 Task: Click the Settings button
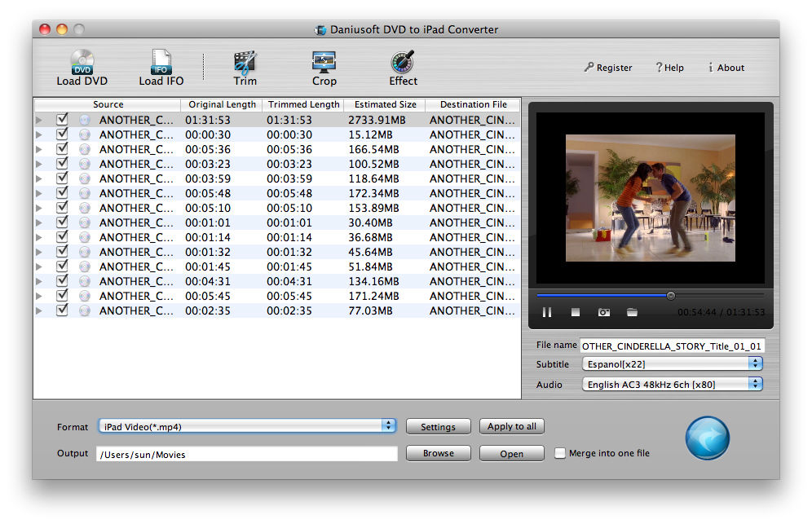[438, 427]
